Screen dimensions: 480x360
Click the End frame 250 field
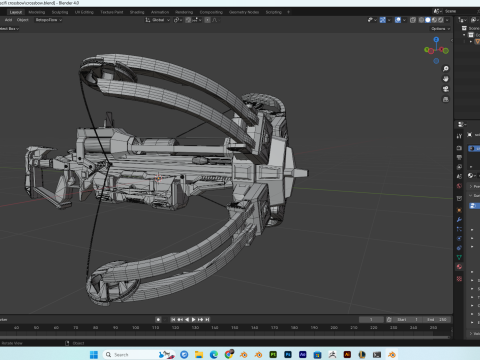click(437, 319)
